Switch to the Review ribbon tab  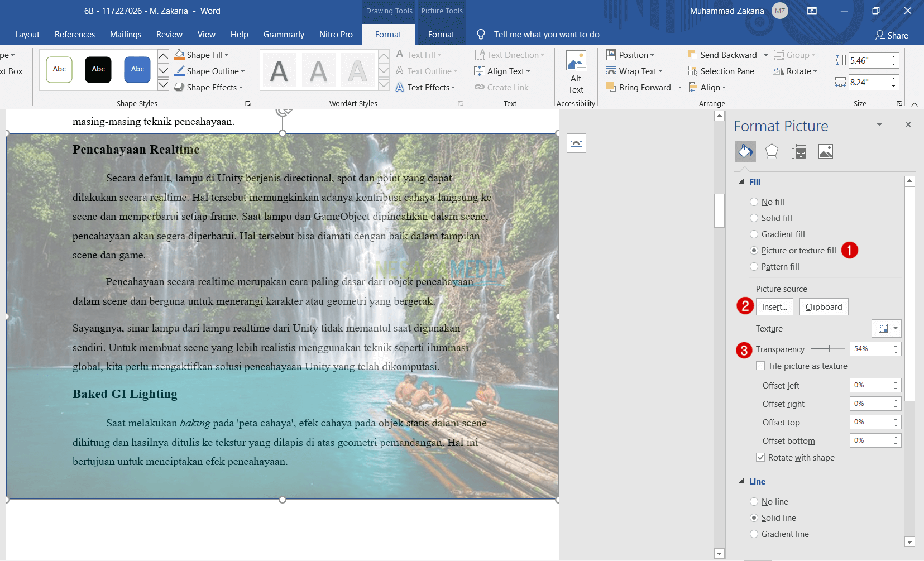click(169, 34)
